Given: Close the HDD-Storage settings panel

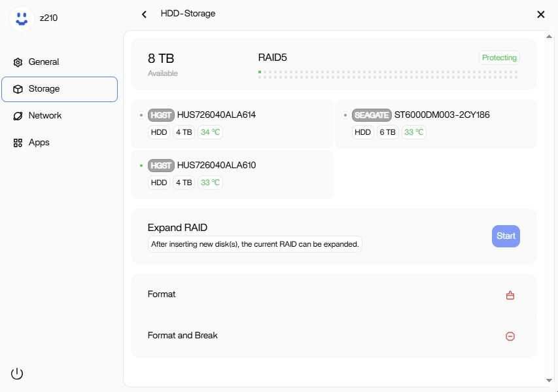Looking at the screenshot, I should click(541, 14).
